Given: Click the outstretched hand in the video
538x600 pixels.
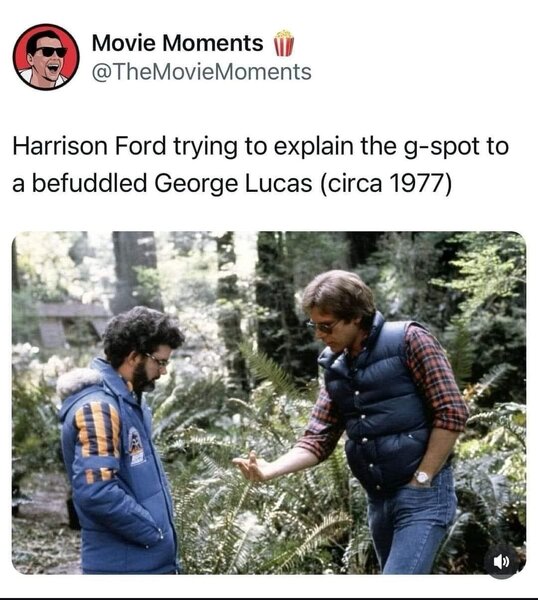Looking at the screenshot, I should pos(249,466).
